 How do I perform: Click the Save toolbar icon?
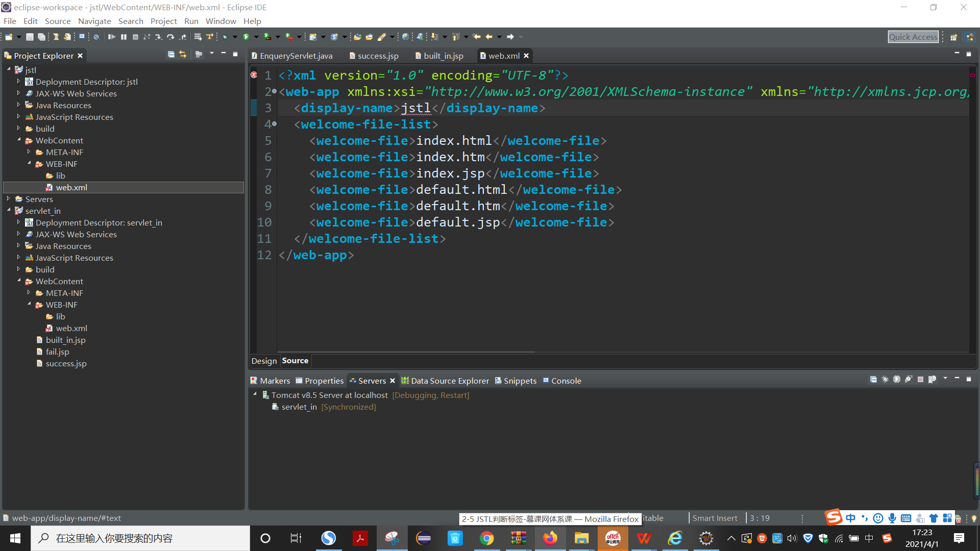[x=30, y=37]
